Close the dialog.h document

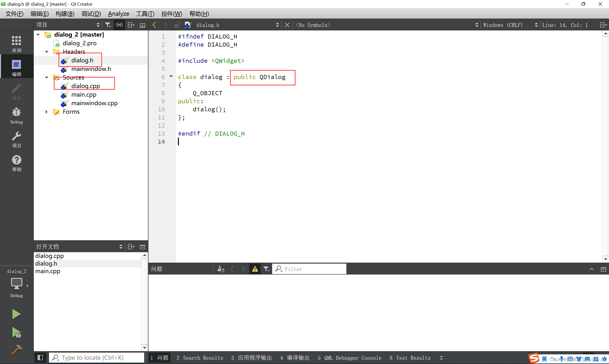287,25
